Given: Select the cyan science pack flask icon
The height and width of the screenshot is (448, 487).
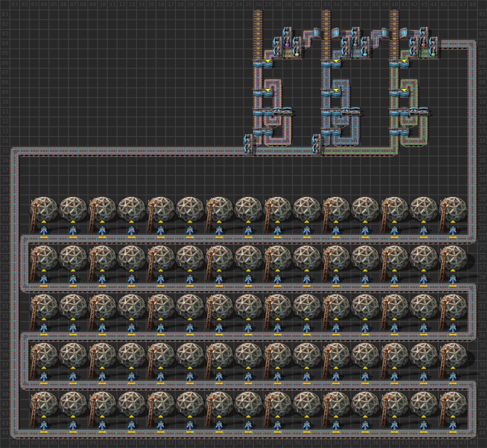Looking at the screenshot, I should point(365,54).
